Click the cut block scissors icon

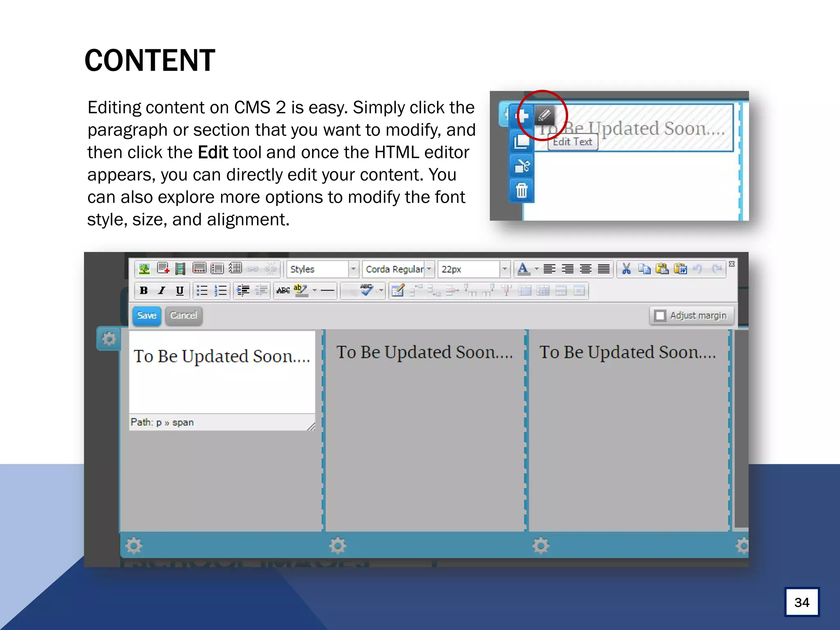pos(522,166)
